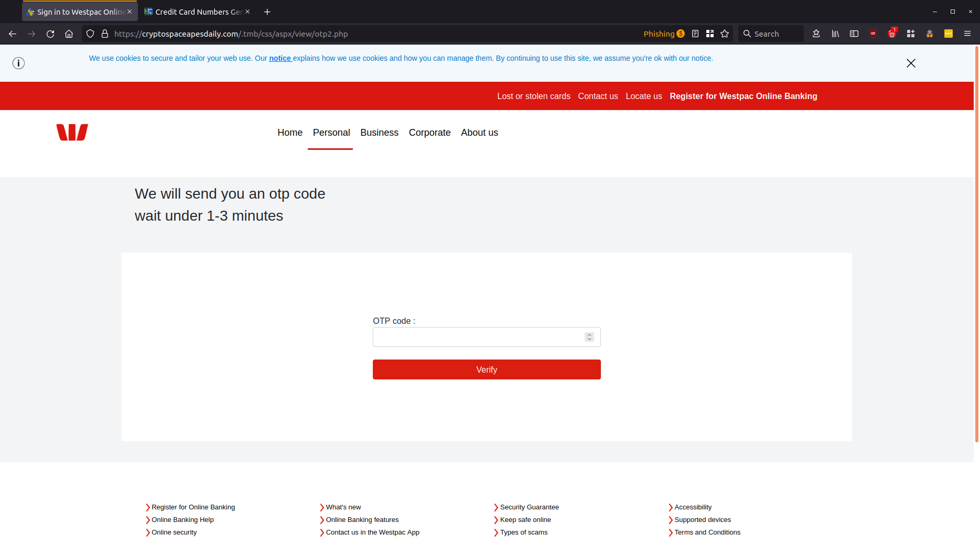Reload the current page
Screen dimensions: 980x555
(x=50, y=34)
